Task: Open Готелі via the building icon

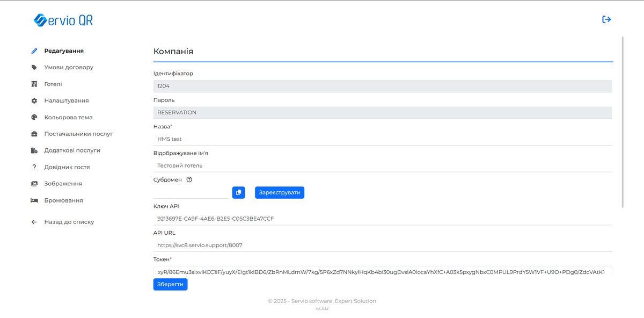Action: tap(34, 84)
